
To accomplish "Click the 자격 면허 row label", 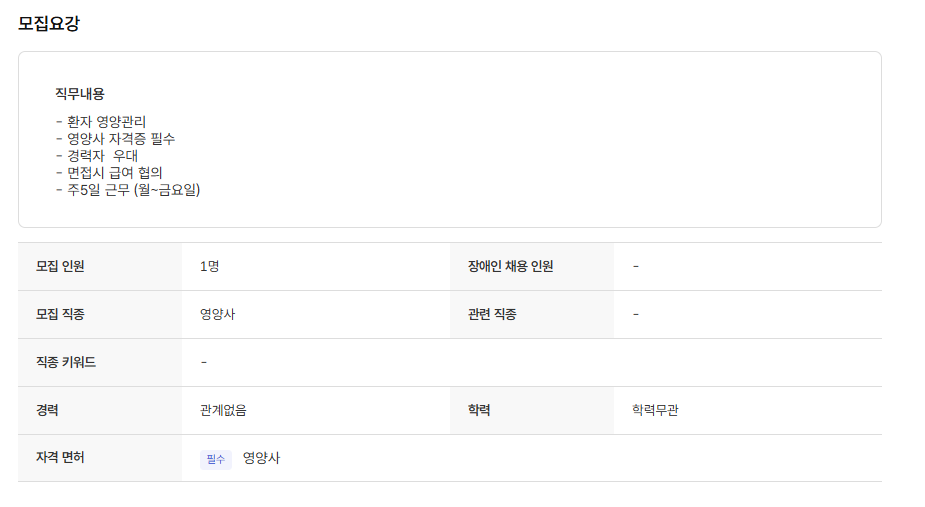I will 60,458.
